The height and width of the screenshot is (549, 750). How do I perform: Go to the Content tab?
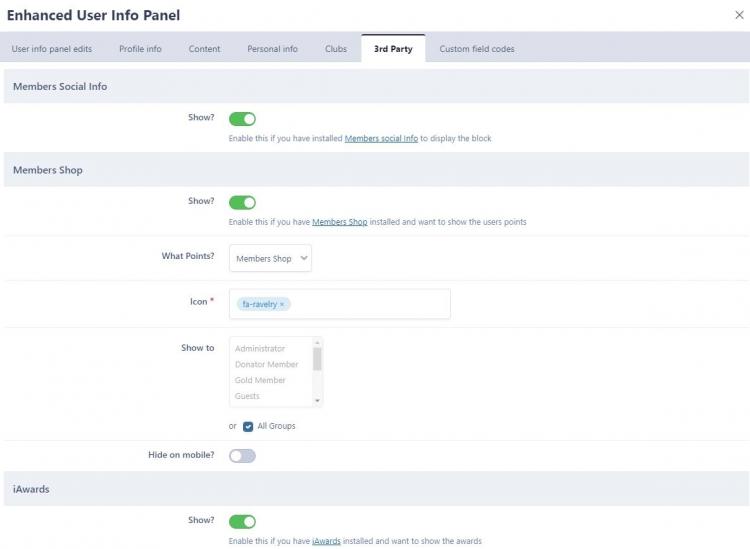coord(204,49)
